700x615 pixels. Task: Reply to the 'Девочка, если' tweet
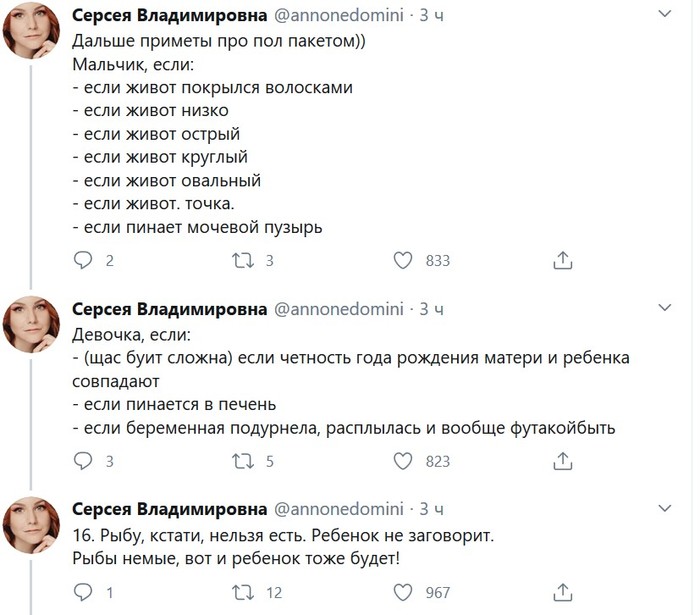pos(84,462)
